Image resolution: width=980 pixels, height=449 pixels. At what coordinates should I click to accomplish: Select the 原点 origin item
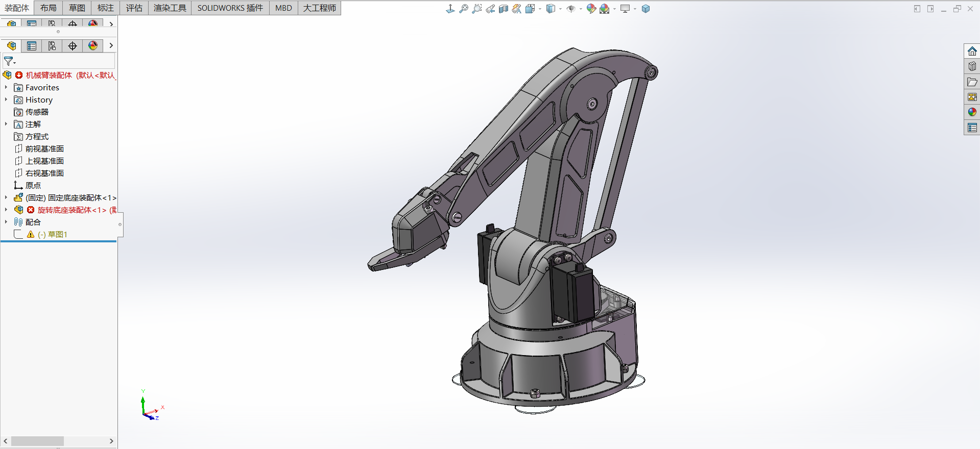click(33, 186)
